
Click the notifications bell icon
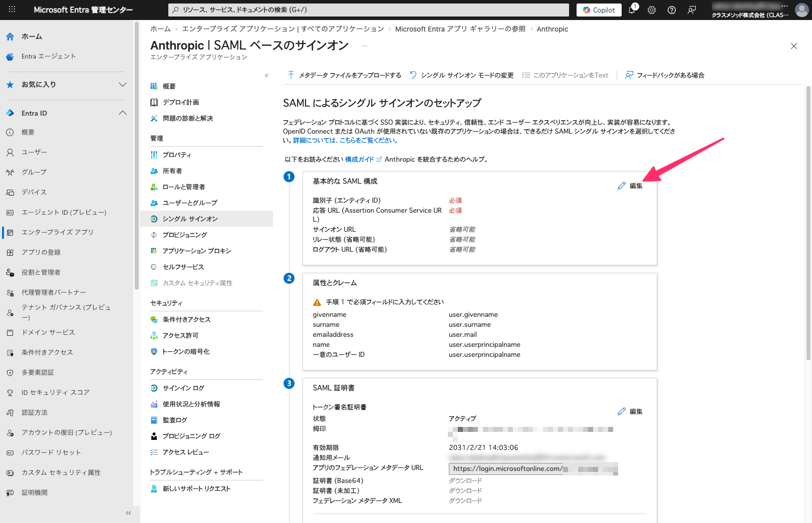point(632,10)
